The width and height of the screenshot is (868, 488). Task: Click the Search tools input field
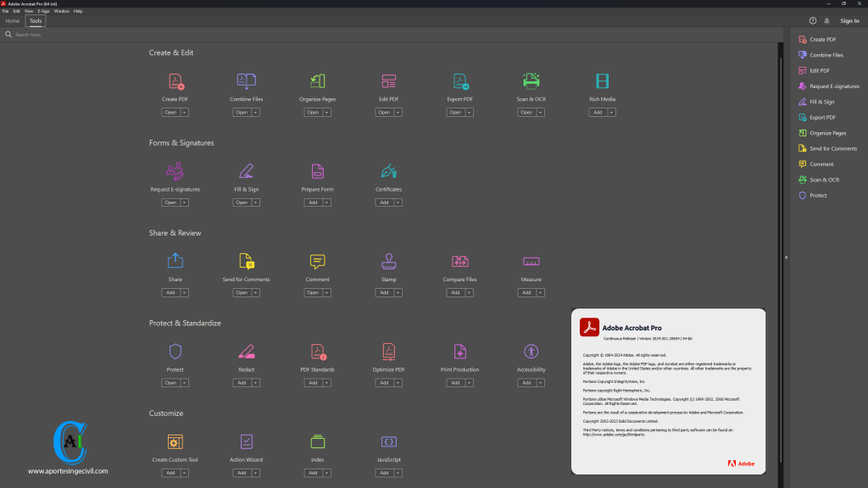point(34,35)
